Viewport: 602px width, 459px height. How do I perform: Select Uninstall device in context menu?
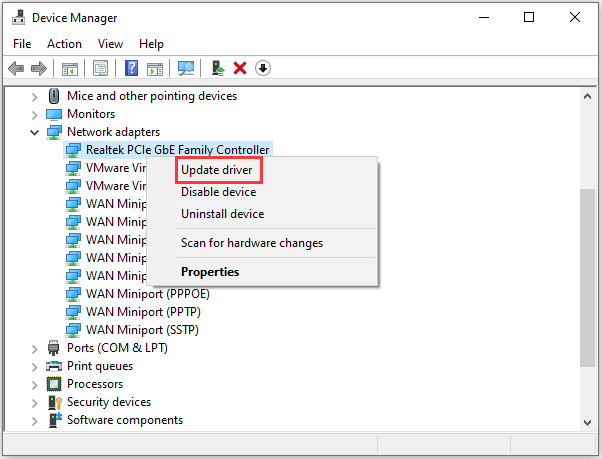coord(223,214)
